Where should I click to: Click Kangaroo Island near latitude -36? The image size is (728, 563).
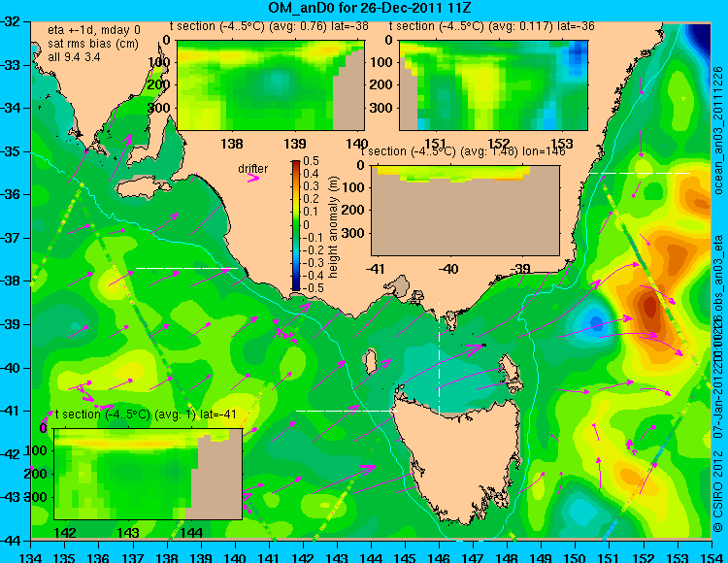pyautogui.click(x=143, y=186)
